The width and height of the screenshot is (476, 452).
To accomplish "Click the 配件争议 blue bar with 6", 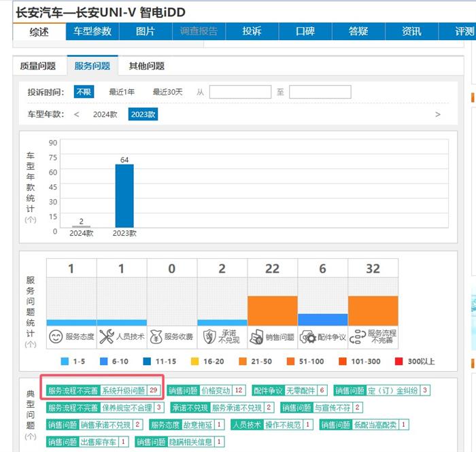I will coord(323,319).
